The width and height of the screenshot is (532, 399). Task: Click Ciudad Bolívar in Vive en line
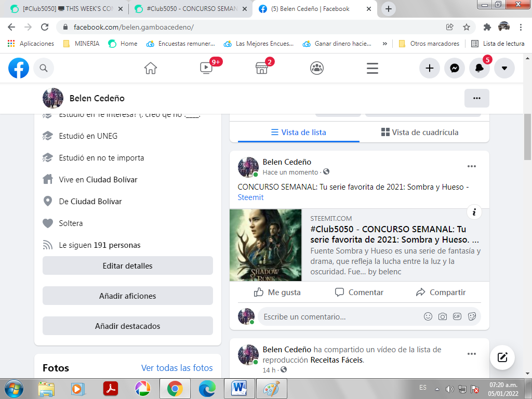coord(112,179)
